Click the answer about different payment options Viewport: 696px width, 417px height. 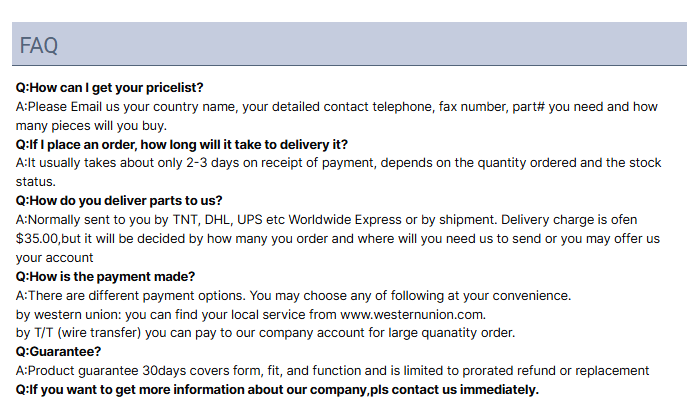293,296
